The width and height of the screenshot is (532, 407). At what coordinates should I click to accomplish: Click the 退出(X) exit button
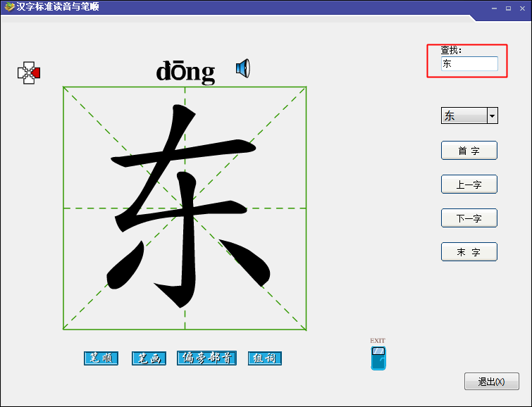coord(492,382)
